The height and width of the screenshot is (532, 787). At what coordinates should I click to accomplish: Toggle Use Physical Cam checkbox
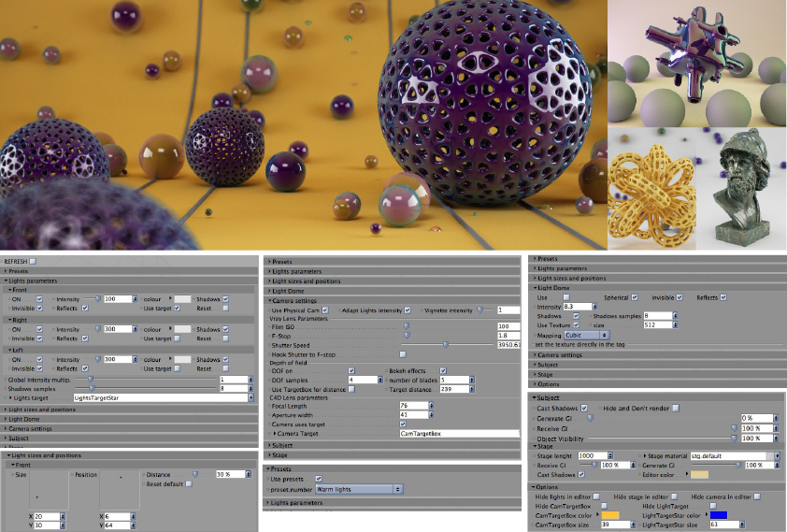[x=325, y=310]
